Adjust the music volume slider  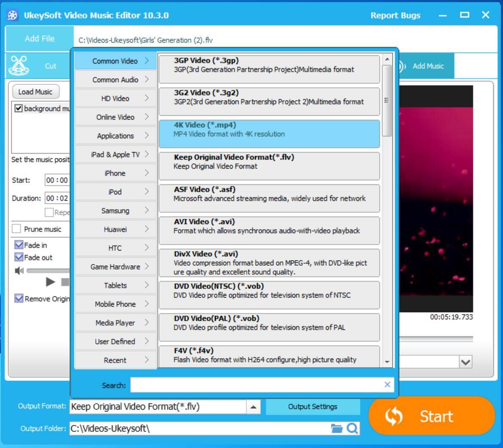tap(48, 271)
